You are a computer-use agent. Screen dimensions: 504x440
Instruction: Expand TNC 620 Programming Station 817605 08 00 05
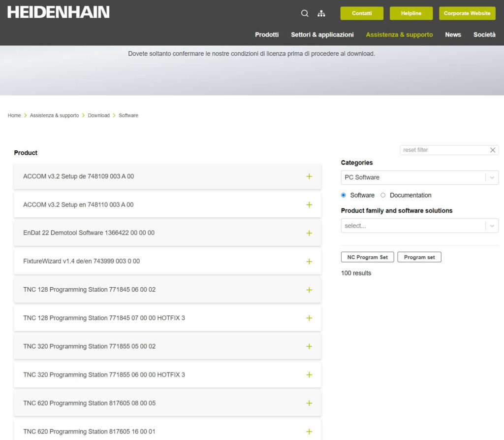coord(309,403)
